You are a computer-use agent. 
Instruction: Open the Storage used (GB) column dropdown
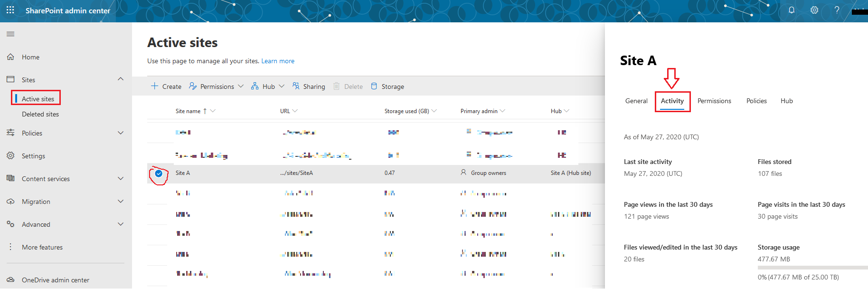pos(434,111)
